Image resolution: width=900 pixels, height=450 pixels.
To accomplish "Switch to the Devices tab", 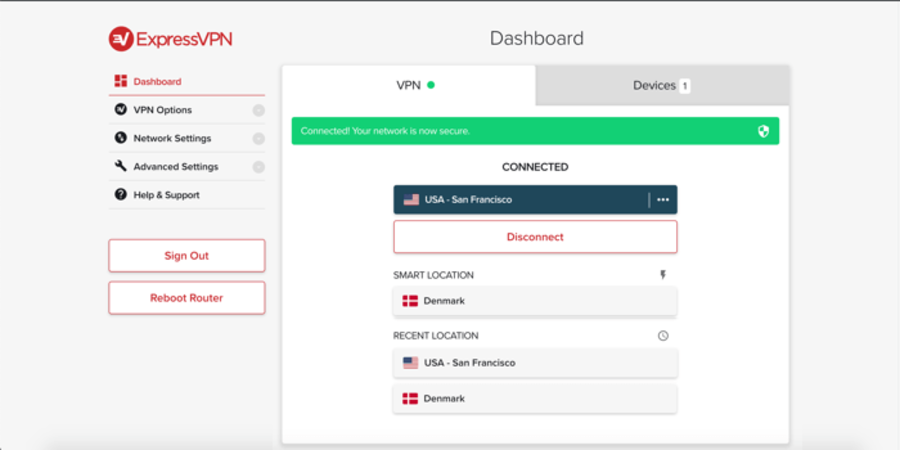I will click(662, 86).
